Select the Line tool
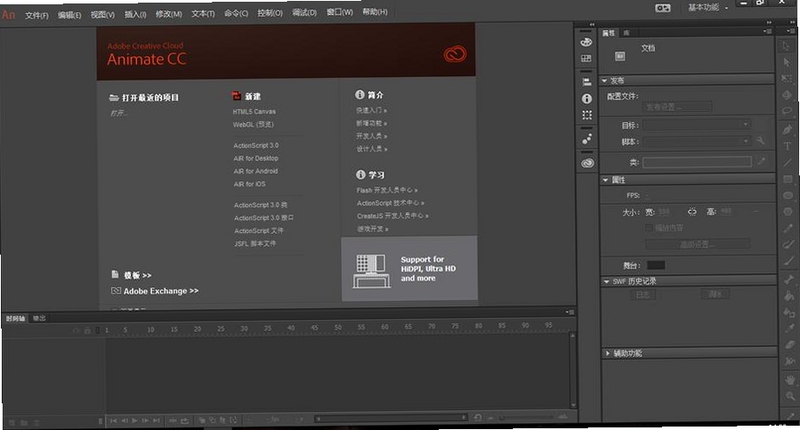This screenshot has width=800, height=430. [x=787, y=162]
